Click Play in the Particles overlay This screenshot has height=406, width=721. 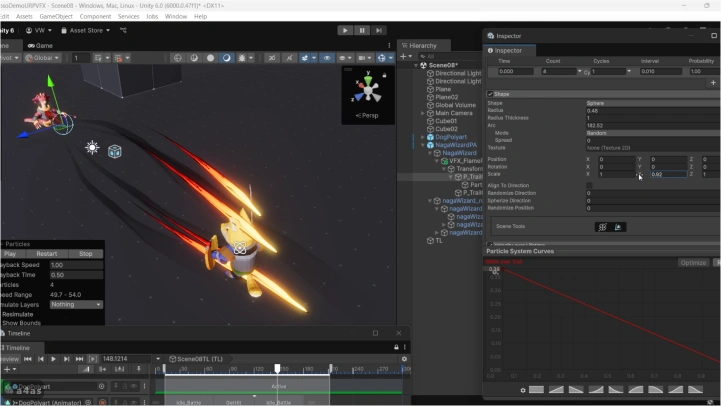tap(10, 254)
